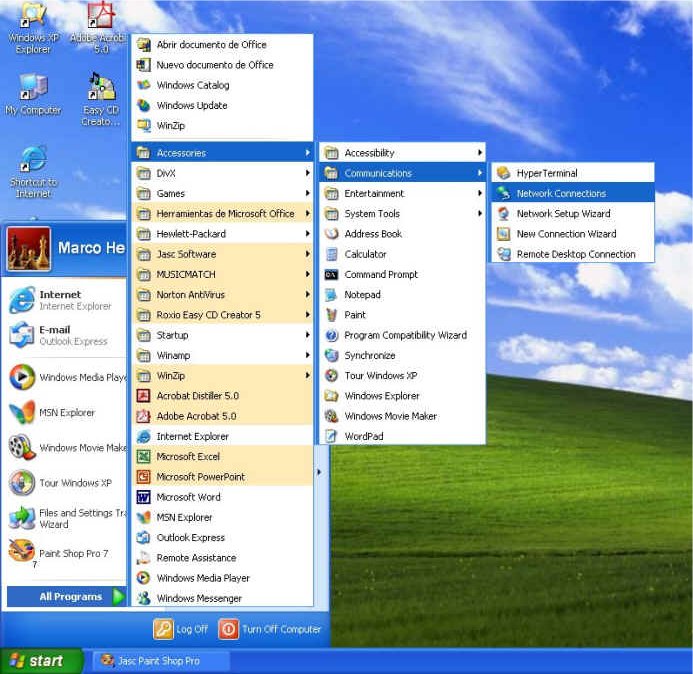The width and height of the screenshot is (693, 674).
Task: Click the Command Prompt icon
Action: (x=331, y=275)
